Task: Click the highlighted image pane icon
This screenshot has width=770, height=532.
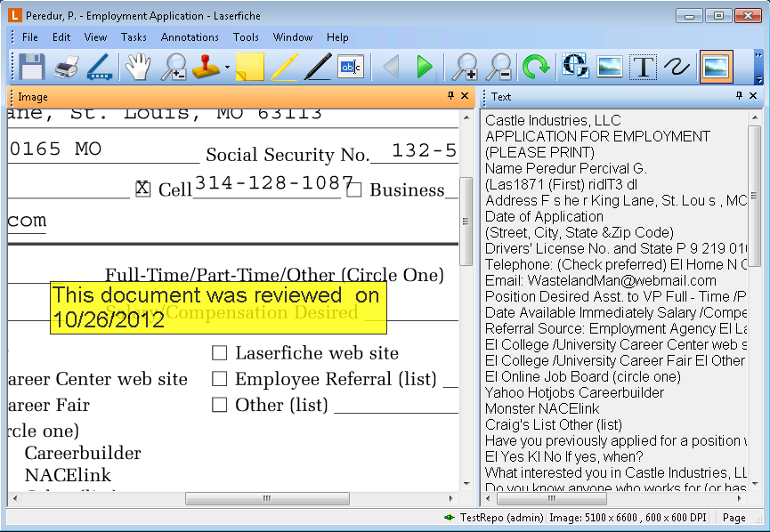Action: click(716, 66)
